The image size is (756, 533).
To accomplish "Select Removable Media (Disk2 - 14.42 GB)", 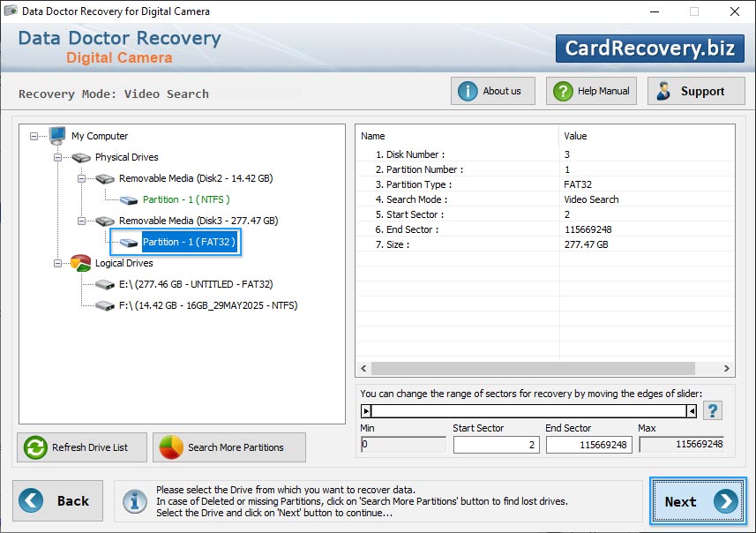I will 196,178.
